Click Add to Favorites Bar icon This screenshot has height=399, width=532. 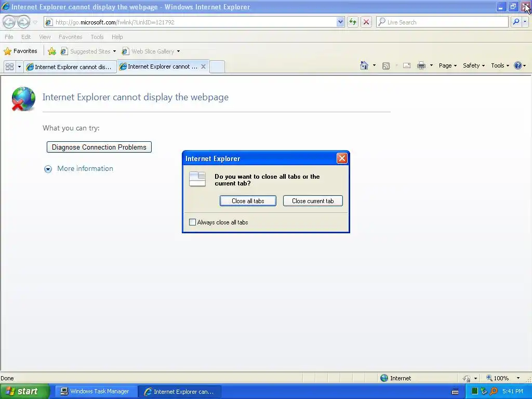coord(52,51)
